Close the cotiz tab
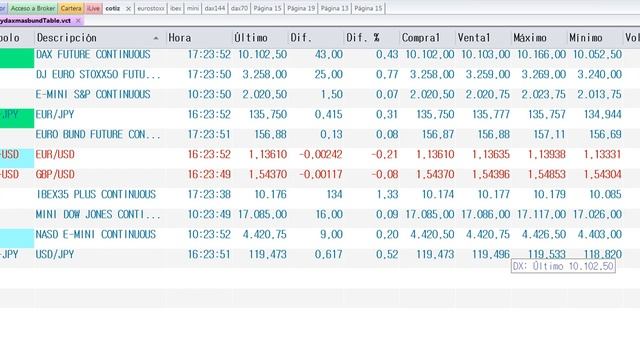The image size is (640, 360). [x=128, y=9]
